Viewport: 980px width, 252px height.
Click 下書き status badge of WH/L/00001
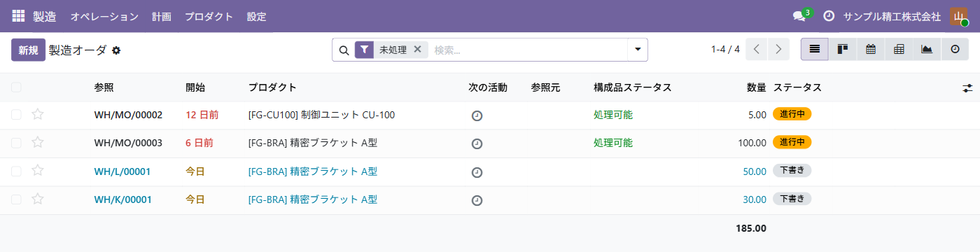792,171
